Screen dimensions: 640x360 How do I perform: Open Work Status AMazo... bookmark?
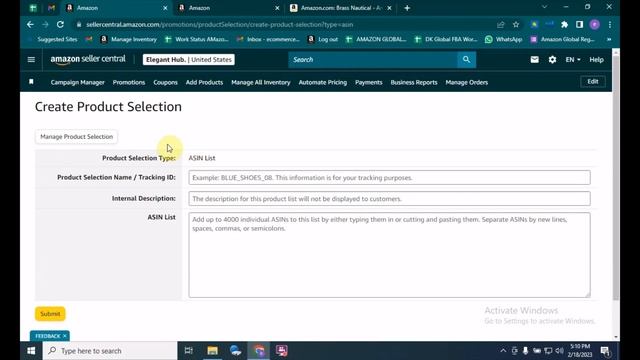[x=197, y=39]
